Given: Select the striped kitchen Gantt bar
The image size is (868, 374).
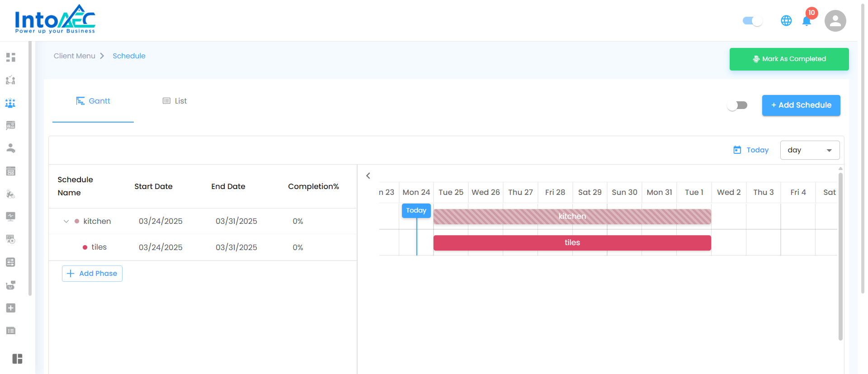Looking at the screenshot, I should pyautogui.click(x=572, y=217).
